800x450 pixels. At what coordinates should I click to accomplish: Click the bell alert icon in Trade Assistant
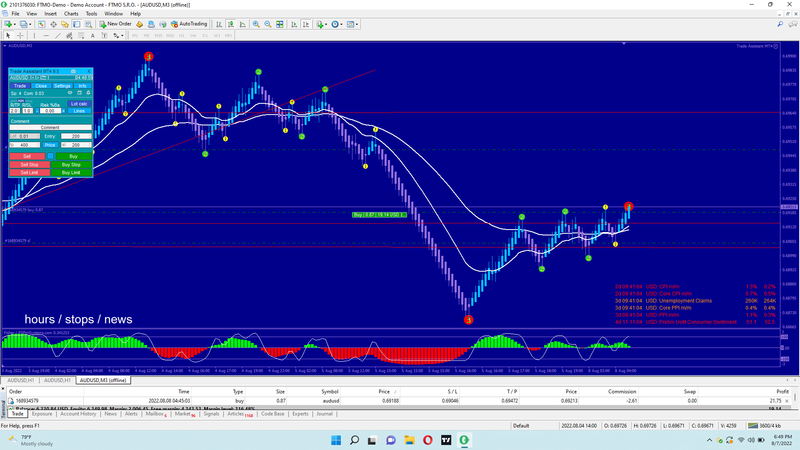click(88, 93)
